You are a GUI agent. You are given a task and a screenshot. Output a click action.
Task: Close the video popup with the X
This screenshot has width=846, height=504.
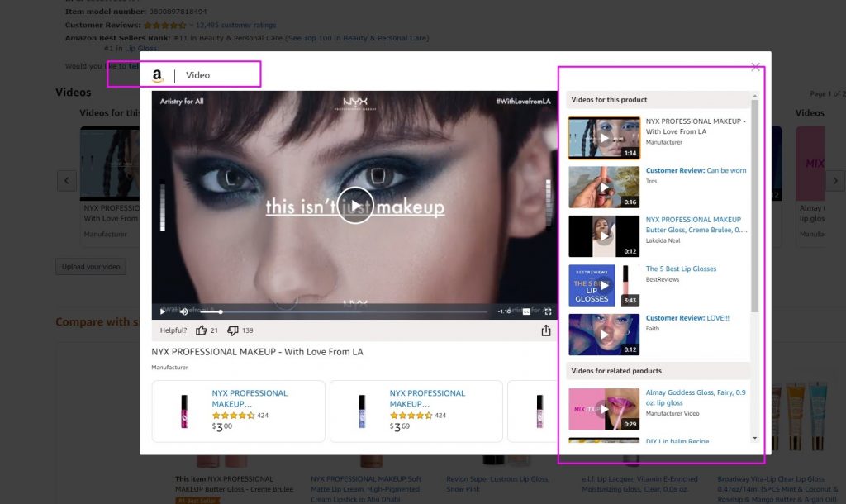click(x=755, y=67)
